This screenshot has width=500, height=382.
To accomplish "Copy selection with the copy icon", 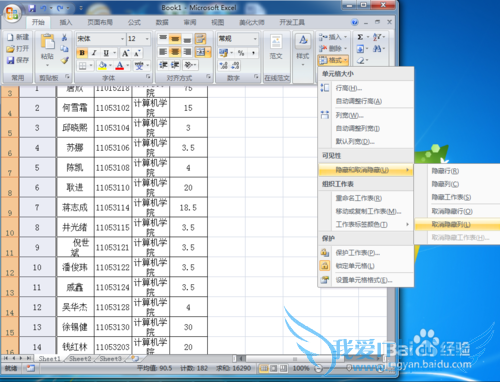I will click(x=64, y=49).
